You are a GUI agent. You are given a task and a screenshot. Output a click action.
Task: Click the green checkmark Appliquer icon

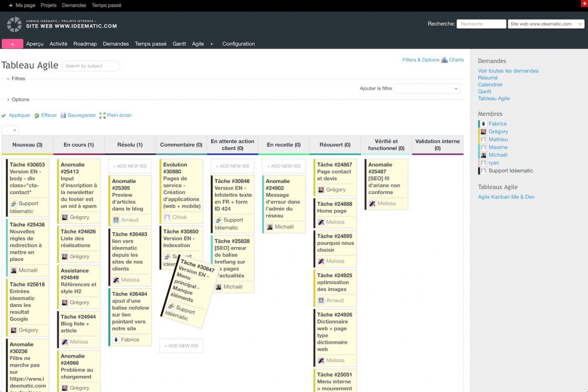pyautogui.click(x=4, y=116)
